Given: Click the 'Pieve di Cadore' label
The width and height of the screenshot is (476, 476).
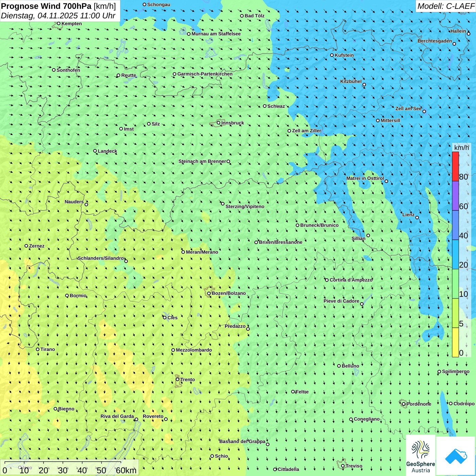Looking at the screenshot, I should coord(341,301).
